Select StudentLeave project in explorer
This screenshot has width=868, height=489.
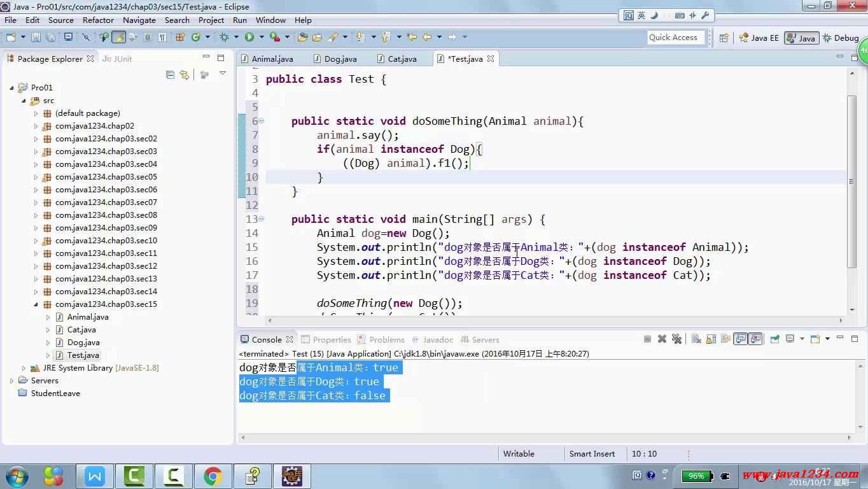click(55, 393)
